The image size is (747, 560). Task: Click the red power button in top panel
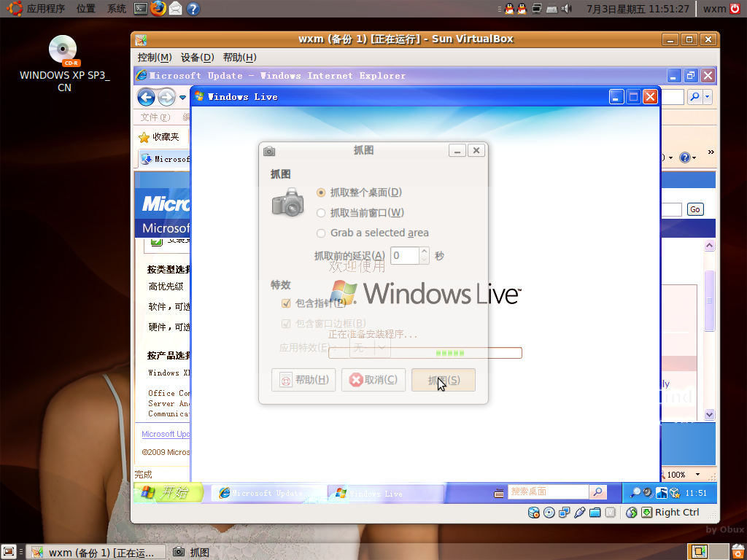point(735,9)
